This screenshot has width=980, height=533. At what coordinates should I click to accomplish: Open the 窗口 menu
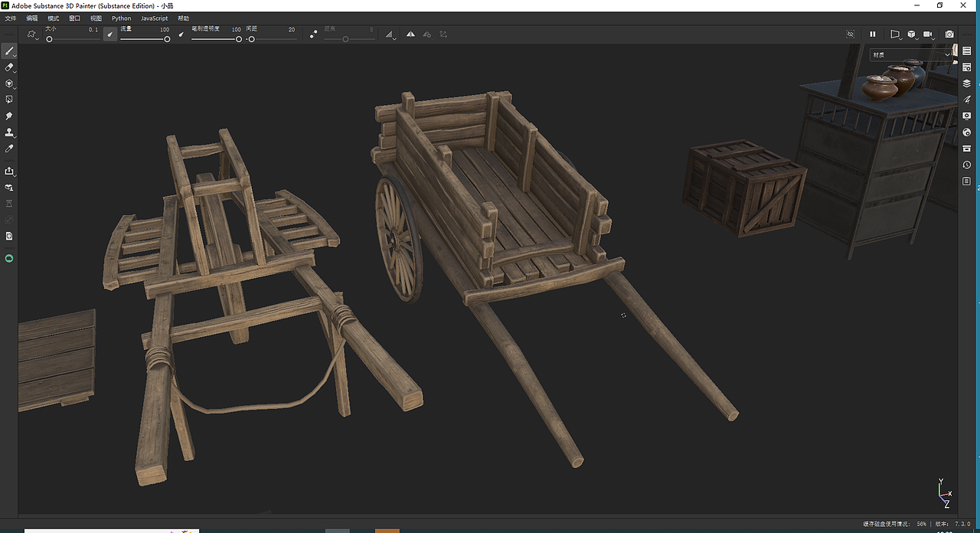74,18
